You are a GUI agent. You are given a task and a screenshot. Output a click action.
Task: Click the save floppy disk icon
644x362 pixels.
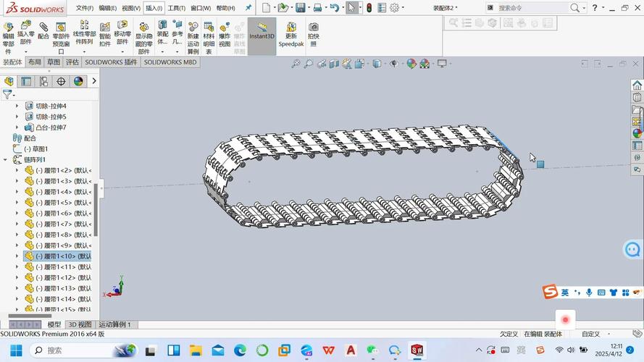318,8
